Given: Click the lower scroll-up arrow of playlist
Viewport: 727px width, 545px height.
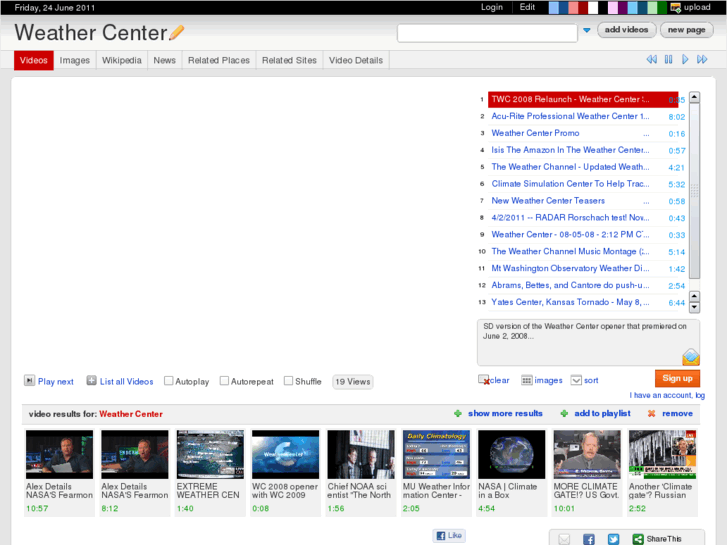Looking at the screenshot, I should [x=694, y=296].
